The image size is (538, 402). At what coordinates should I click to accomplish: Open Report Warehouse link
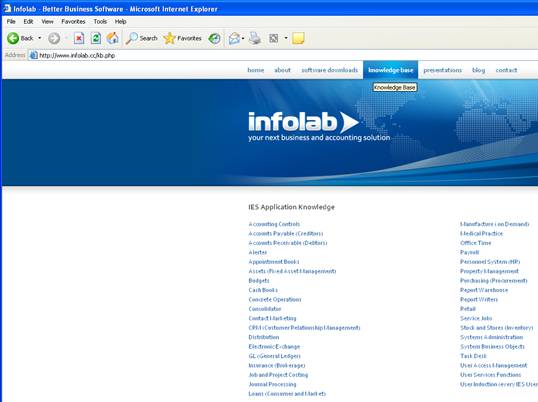coord(484,290)
